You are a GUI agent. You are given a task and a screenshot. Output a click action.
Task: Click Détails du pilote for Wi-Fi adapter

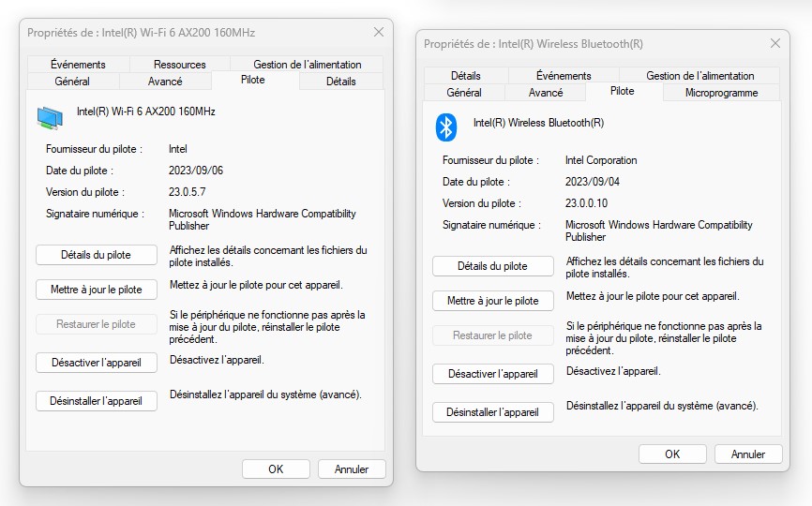pos(96,255)
